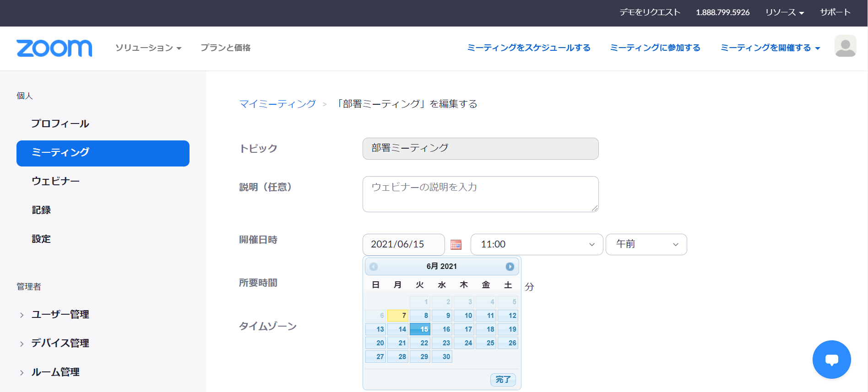The image size is (868, 392).
Task: Select June 22 in the calendar
Action: pos(420,343)
